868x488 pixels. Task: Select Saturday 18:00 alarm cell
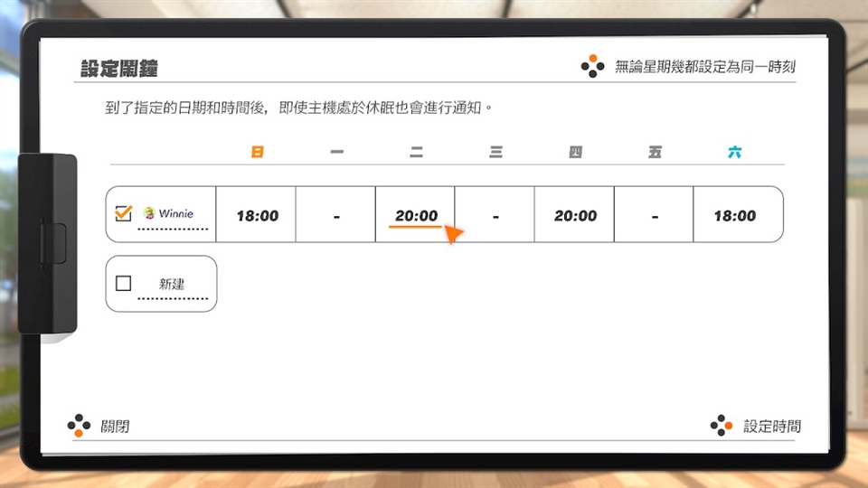(738, 214)
